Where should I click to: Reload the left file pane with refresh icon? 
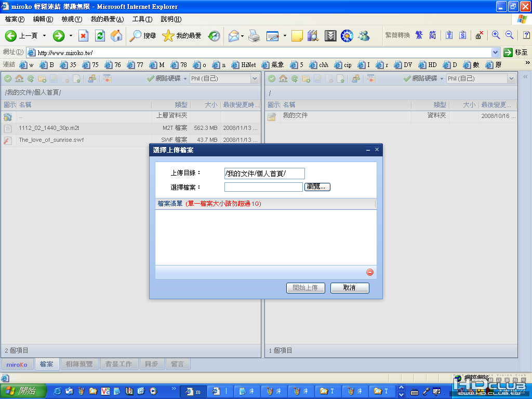tap(31, 79)
